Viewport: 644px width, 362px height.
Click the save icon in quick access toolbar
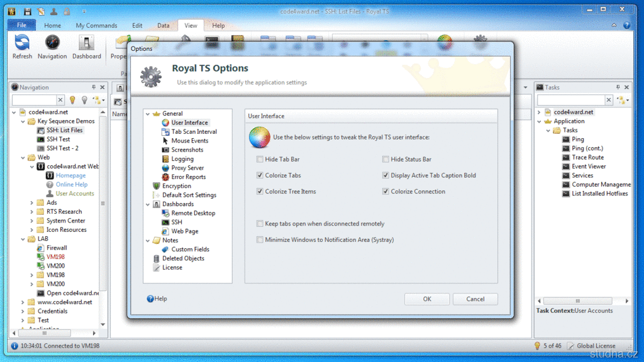[27, 11]
